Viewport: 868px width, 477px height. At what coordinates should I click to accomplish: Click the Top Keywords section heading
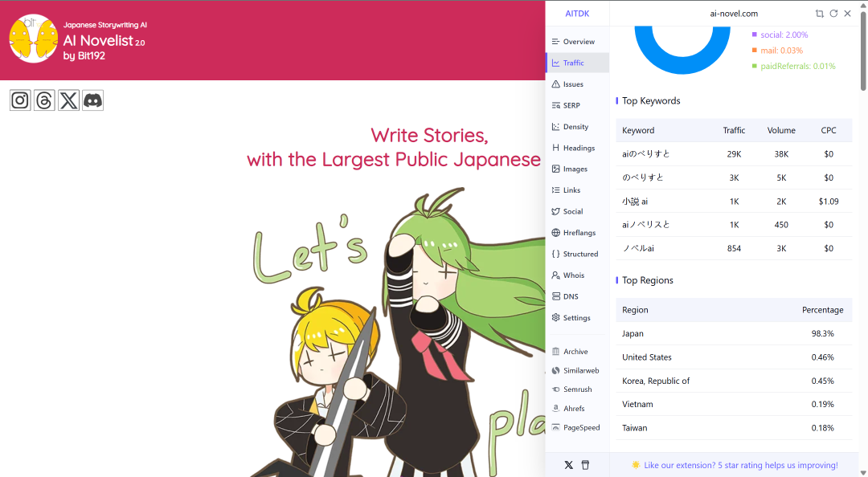coord(651,100)
